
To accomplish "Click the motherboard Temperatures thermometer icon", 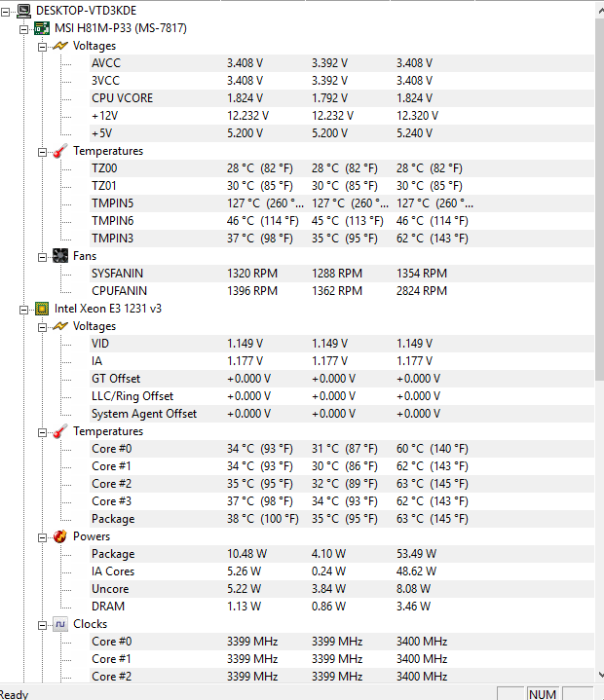I will (60, 151).
